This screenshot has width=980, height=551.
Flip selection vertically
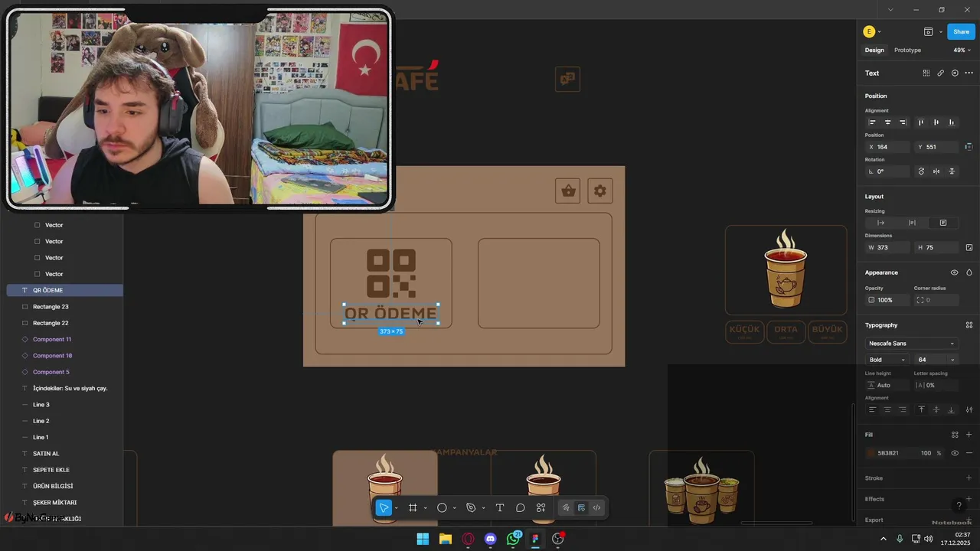pos(952,171)
